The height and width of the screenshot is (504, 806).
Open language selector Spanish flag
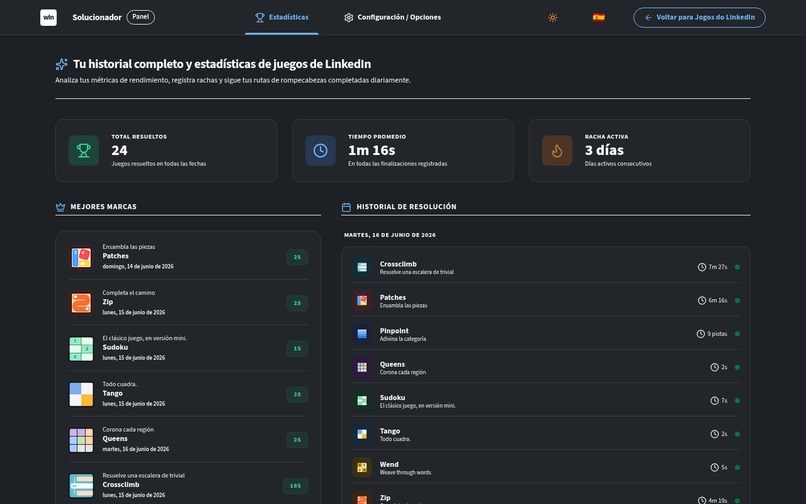(598, 17)
